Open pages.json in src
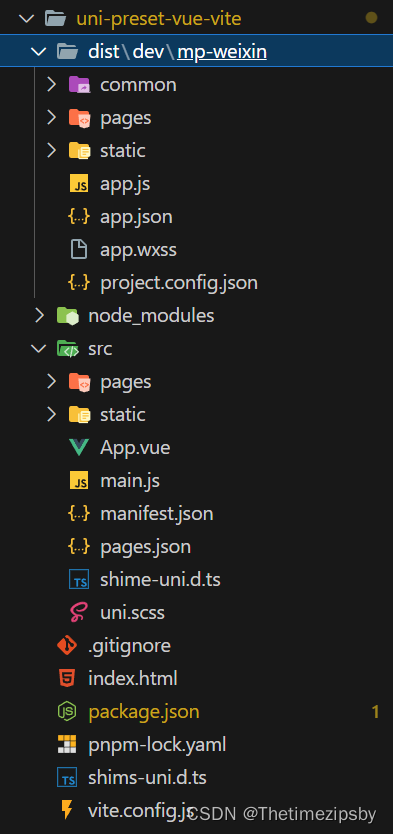The width and height of the screenshot is (393, 834). pos(145,547)
